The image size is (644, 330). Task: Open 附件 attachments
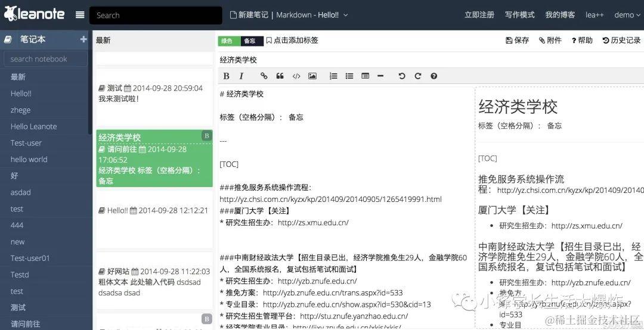tap(550, 41)
